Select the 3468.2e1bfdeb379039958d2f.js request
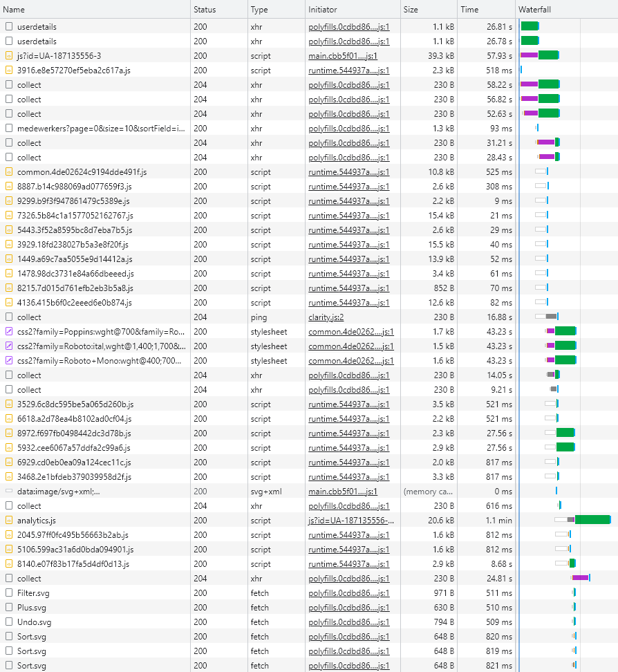618x672 pixels. pos(74,477)
